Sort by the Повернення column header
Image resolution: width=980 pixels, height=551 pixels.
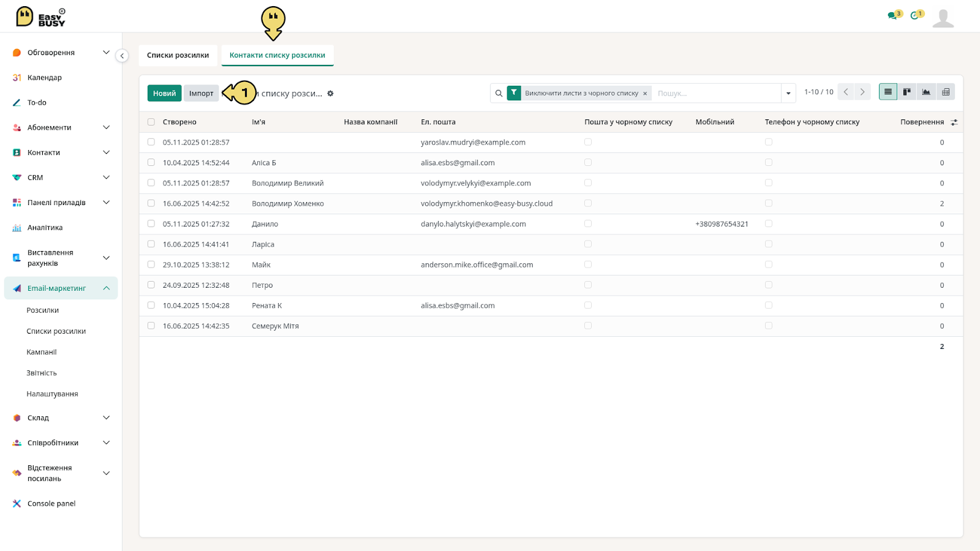click(x=922, y=122)
